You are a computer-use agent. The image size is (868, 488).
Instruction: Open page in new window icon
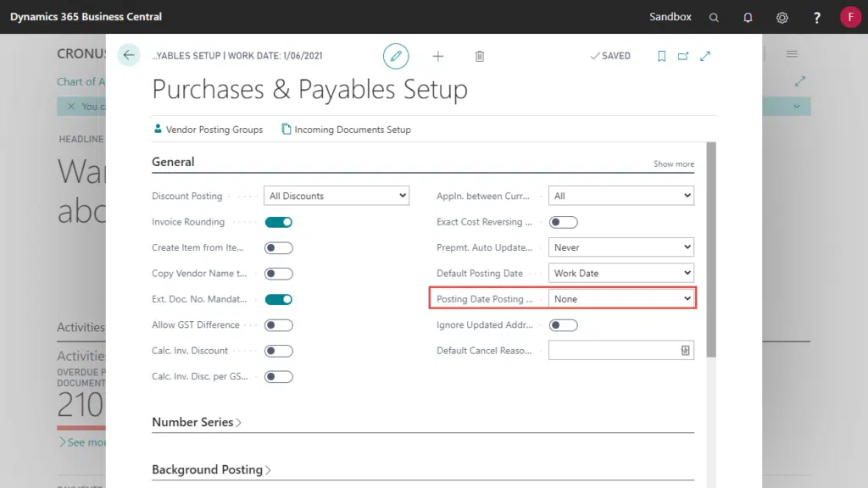683,56
